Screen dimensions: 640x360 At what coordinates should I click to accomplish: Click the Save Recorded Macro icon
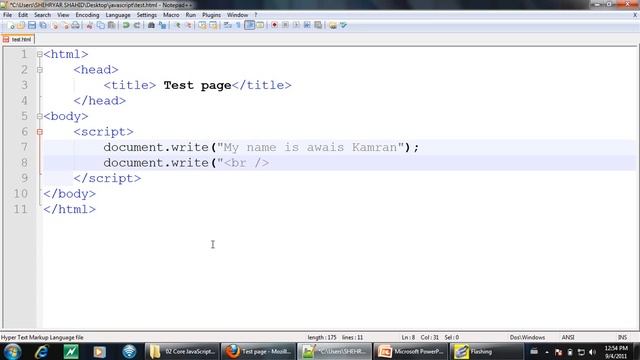pyautogui.click(x=318, y=25)
